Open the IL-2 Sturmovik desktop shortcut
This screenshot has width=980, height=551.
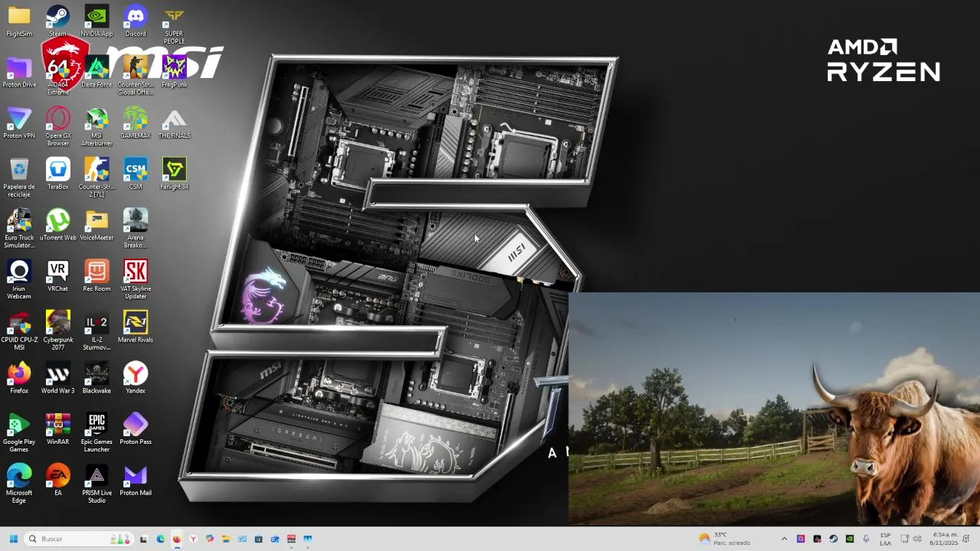[96, 331]
